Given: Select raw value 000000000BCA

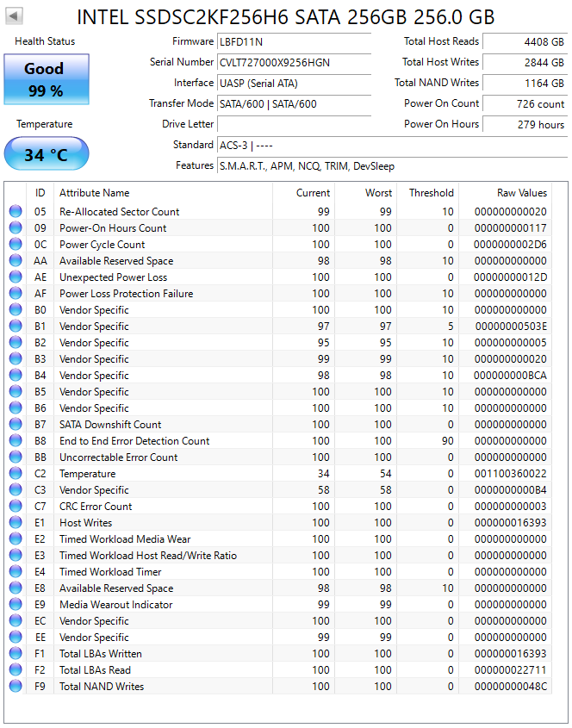Looking at the screenshot, I should tap(510, 375).
